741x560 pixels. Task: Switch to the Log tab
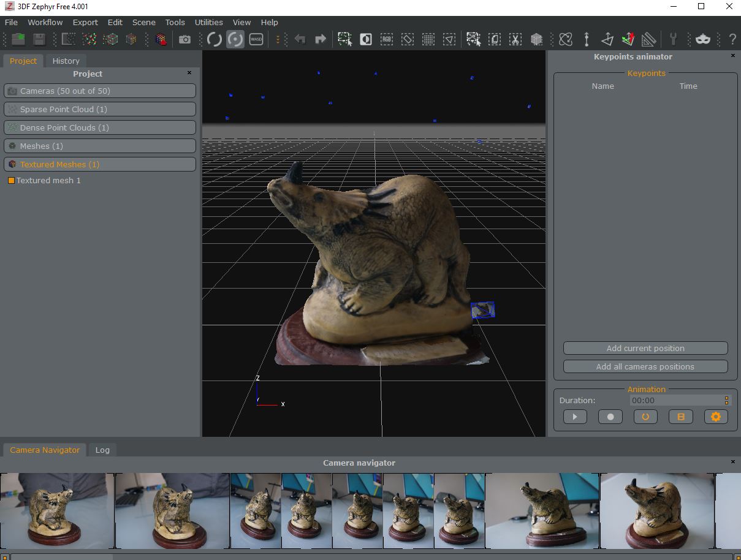(102, 450)
